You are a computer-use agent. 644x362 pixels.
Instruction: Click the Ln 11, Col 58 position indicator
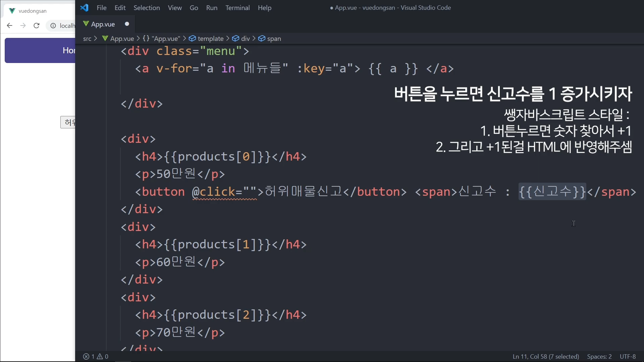click(546, 357)
